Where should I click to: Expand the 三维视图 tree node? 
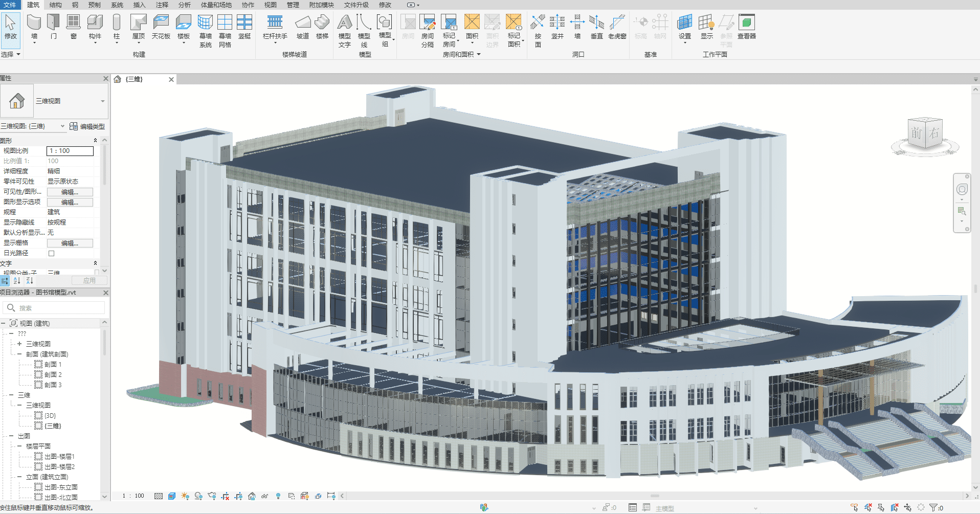tap(19, 344)
